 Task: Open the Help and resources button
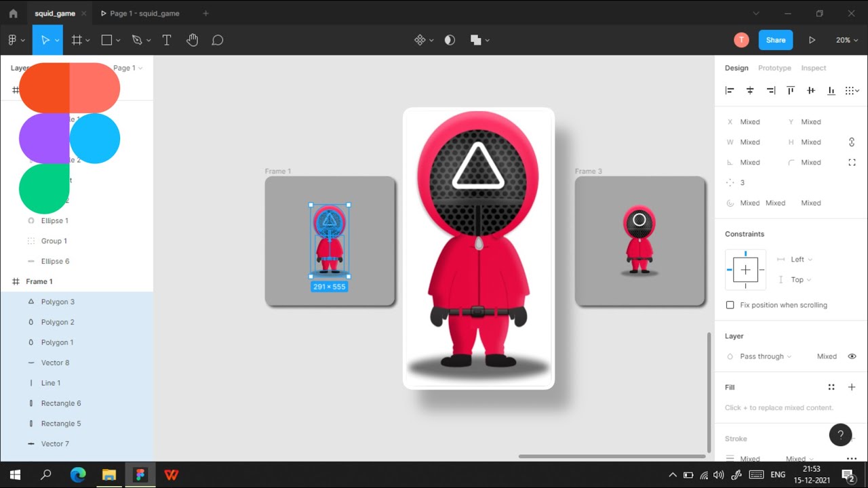(840, 434)
